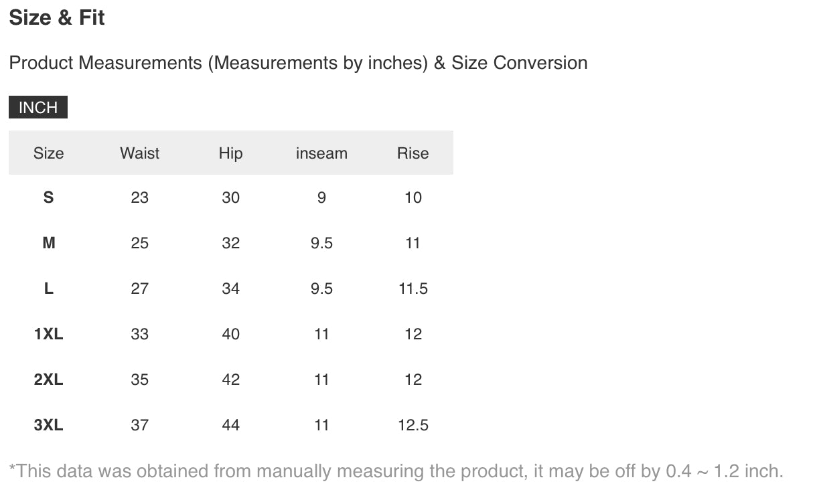
Task: Select the S size row label
Action: [x=48, y=197]
